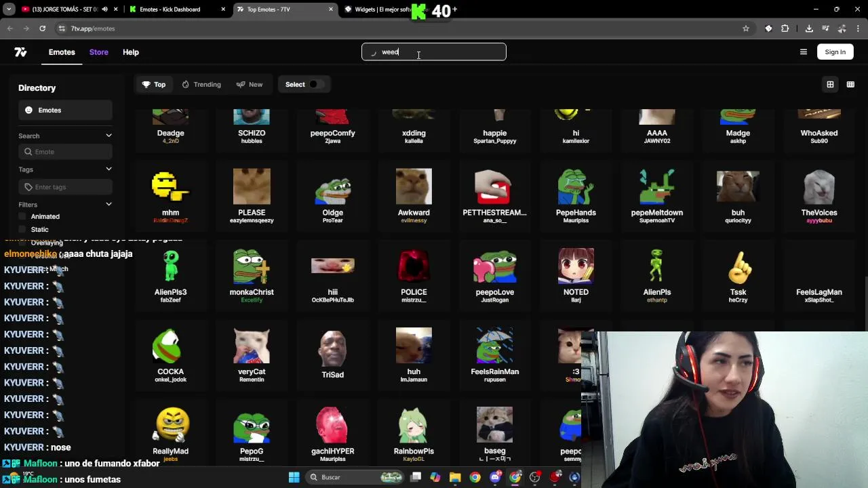Open the PepeHands emote
The height and width of the screenshot is (488, 868).
[x=576, y=197]
